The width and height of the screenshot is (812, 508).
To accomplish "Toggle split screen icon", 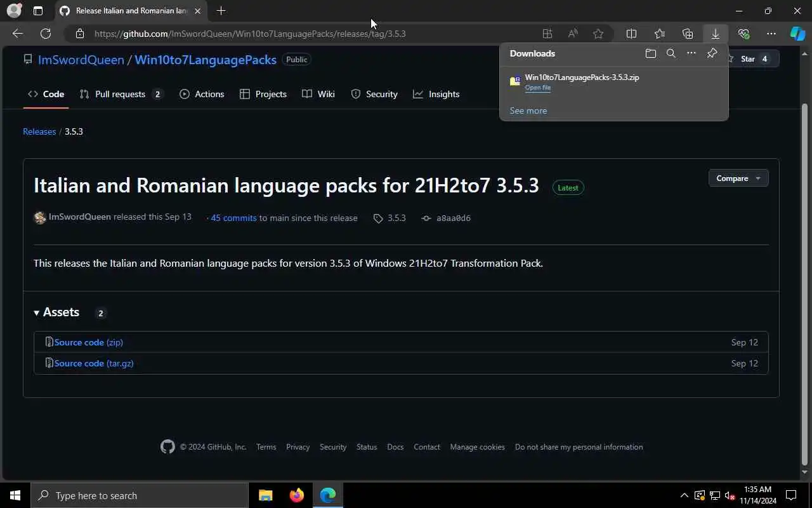I will (x=631, y=34).
